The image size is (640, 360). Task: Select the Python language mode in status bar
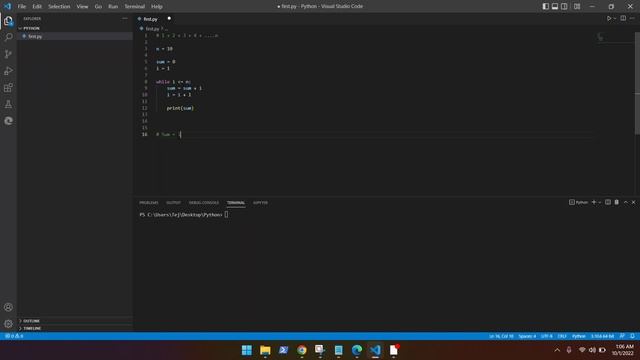pyautogui.click(x=578, y=336)
